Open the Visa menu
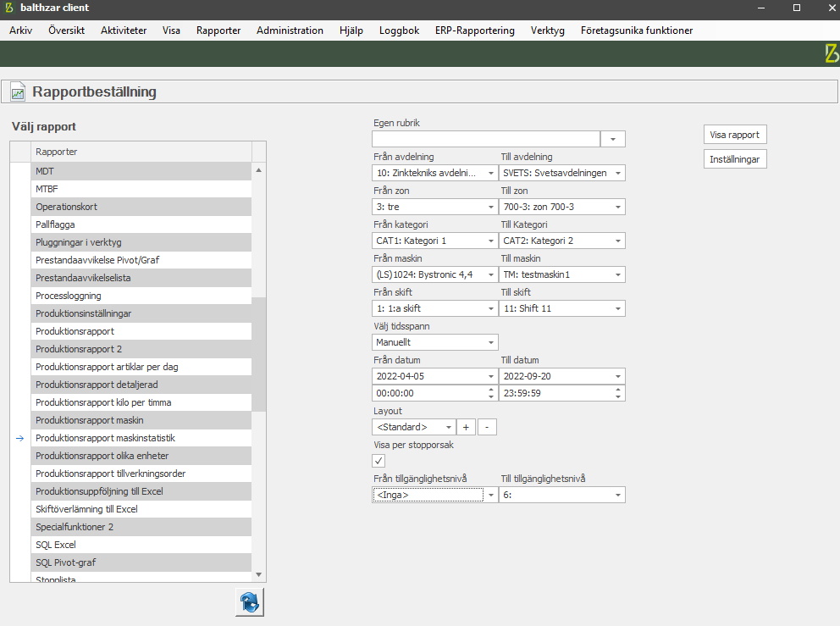840x626 pixels. coord(171,30)
